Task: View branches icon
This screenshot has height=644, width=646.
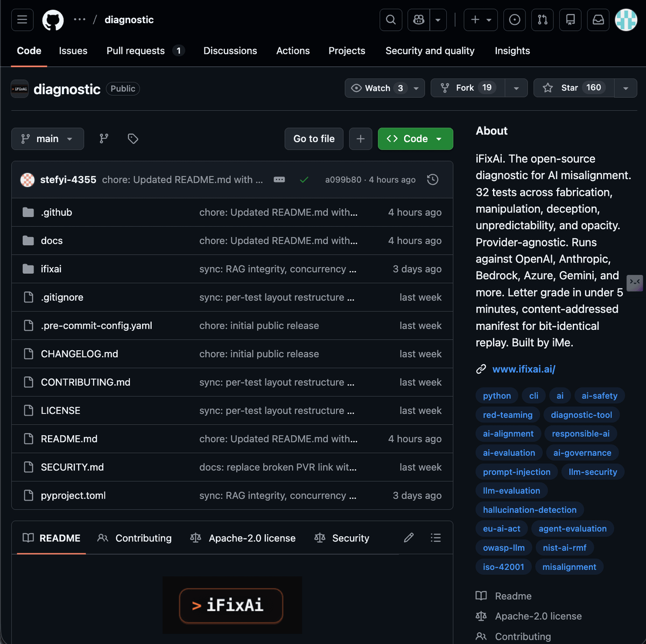Action: (x=104, y=139)
